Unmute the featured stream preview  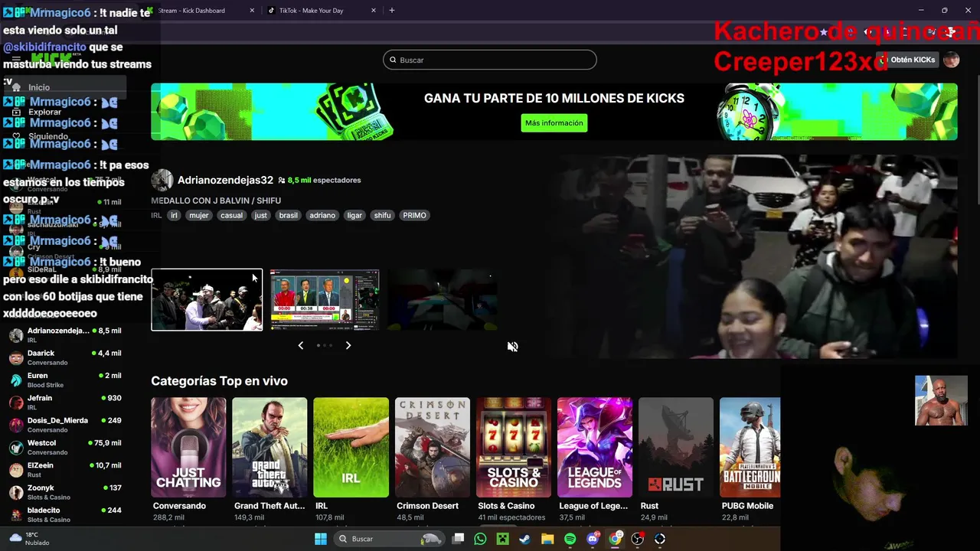pos(512,347)
